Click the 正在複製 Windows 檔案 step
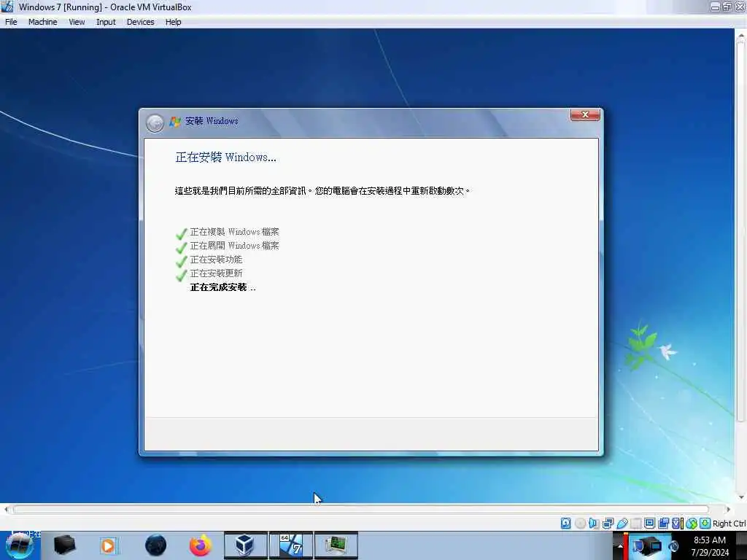Image resolution: width=747 pixels, height=560 pixels. click(234, 232)
